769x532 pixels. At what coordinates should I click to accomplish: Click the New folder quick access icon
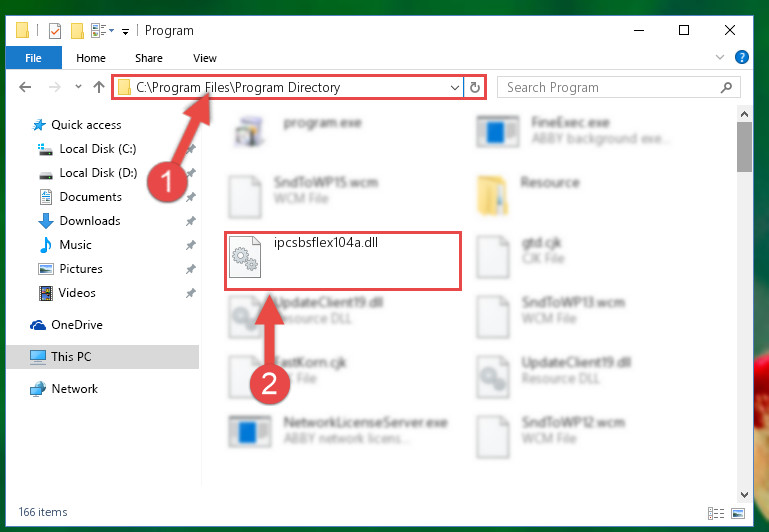click(x=77, y=30)
